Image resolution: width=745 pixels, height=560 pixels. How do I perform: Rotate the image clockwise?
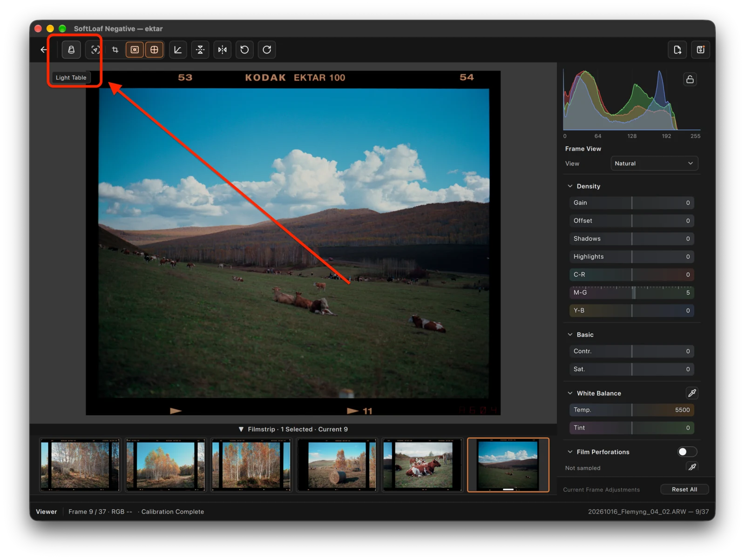(x=267, y=50)
